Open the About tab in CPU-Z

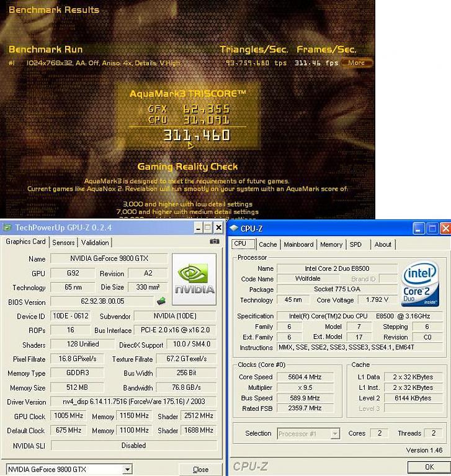pos(383,245)
